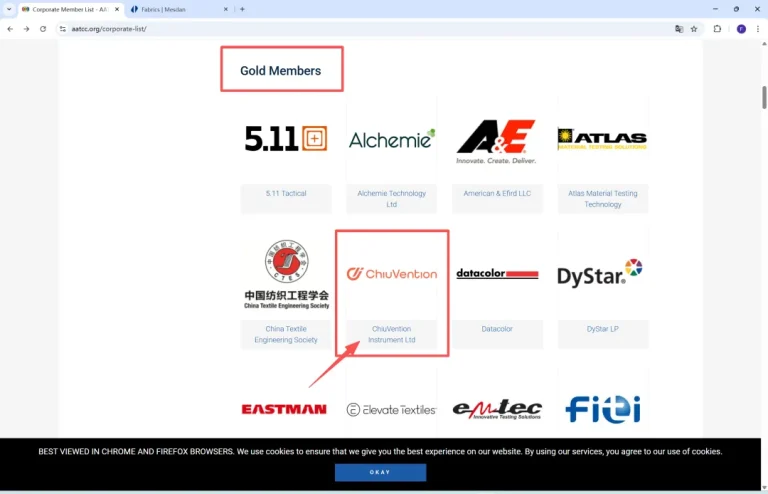Viewport: 768px width, 494px height.
Task: Expand the tab search dropdown arrow
Action: coord(9,9)
